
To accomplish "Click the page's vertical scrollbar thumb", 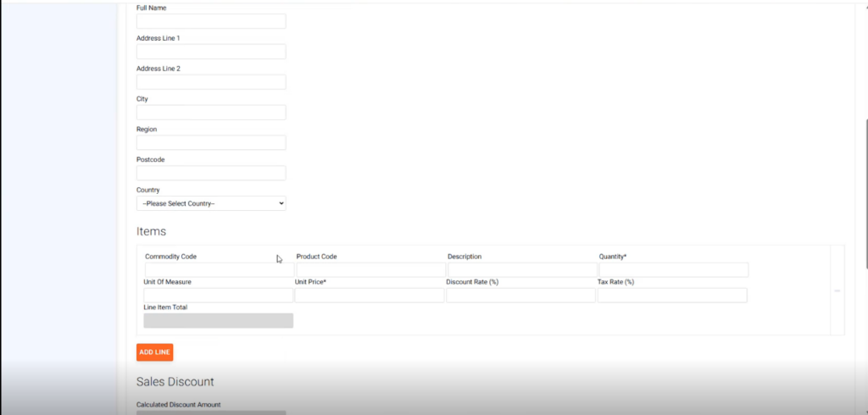I will 865,195.
